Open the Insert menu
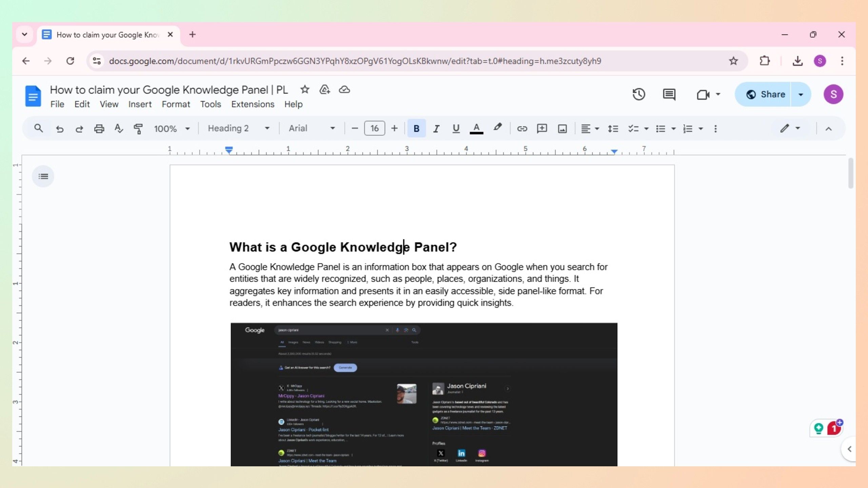This screenshot has height=488, width=868. pos(140,104)
